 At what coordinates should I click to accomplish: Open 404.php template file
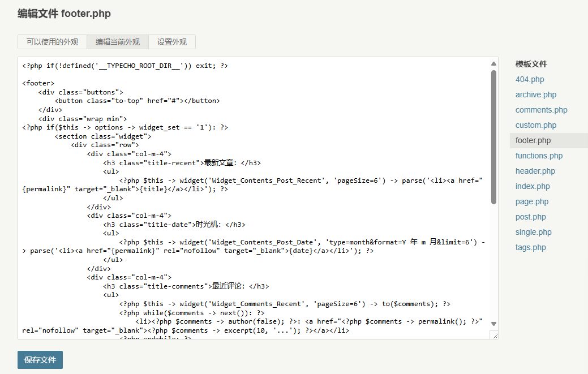tap(530, 79)
